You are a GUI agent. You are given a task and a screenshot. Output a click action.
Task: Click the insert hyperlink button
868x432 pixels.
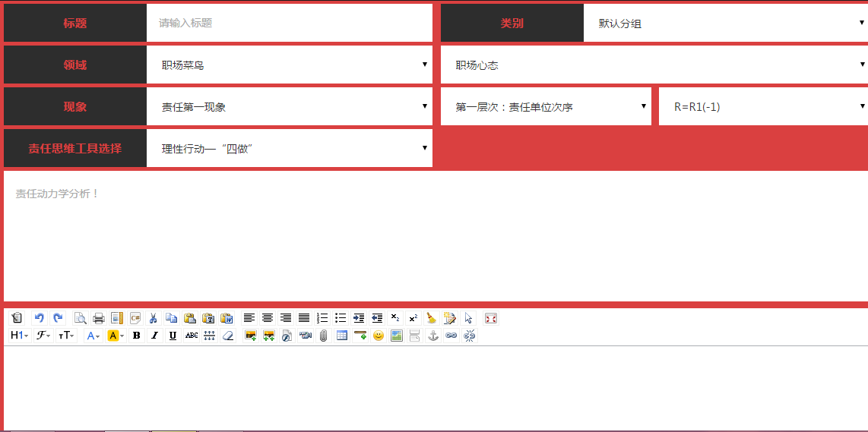coord(451,336)
